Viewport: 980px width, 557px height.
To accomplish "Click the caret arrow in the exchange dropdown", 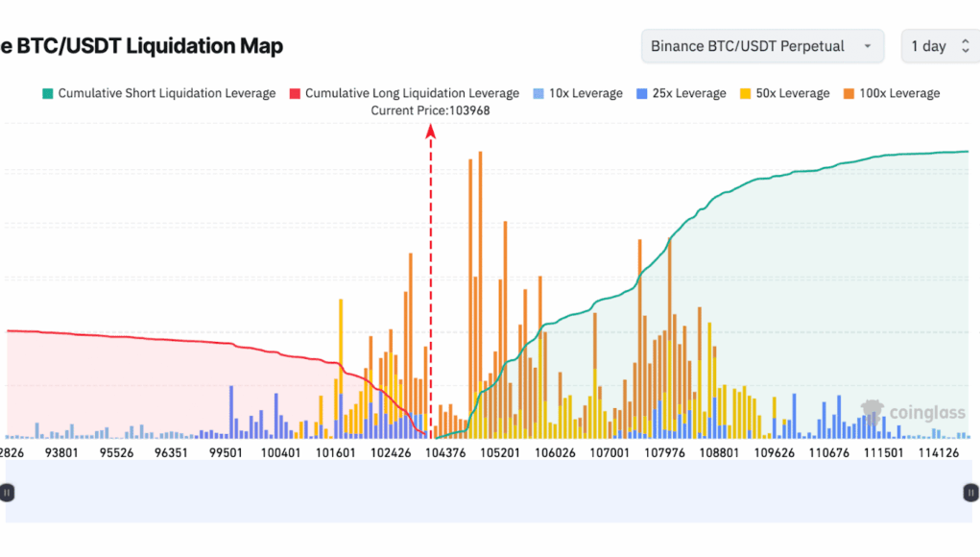I will (x=868, y=46).
